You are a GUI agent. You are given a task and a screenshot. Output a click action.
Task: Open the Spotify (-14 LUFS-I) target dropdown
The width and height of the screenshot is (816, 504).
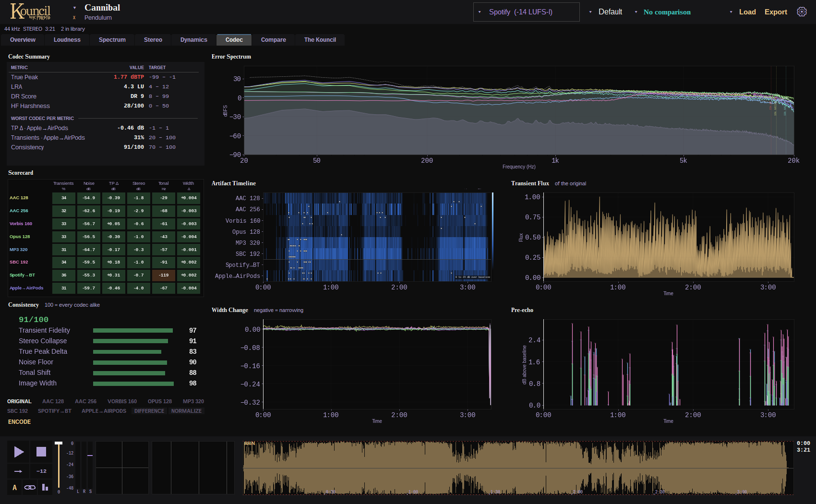526,12
